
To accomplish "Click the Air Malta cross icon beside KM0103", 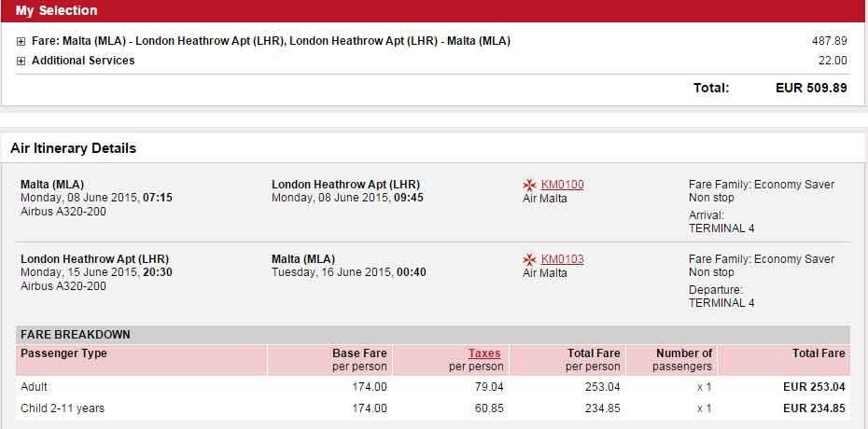I will pos(530,259).
